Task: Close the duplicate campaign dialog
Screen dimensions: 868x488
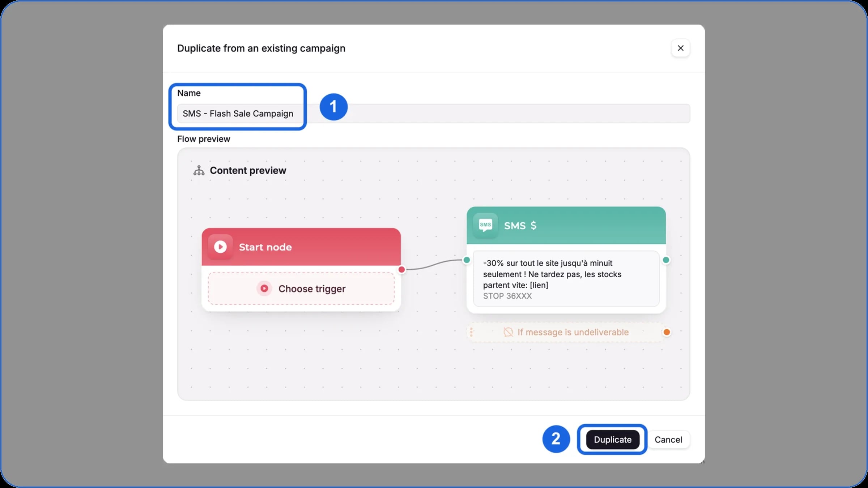Action: [680, 48]
